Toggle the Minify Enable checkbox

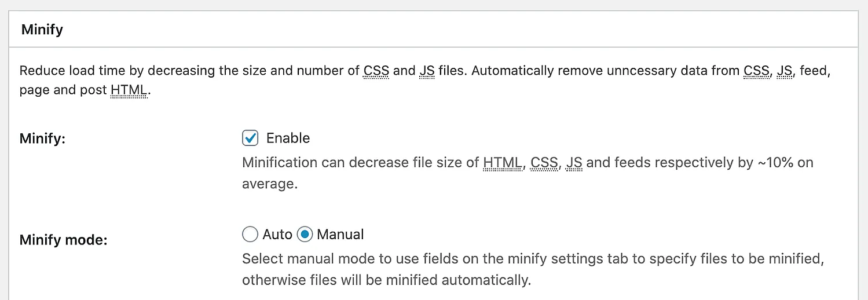pyautogui.click(x=250, y=138)
